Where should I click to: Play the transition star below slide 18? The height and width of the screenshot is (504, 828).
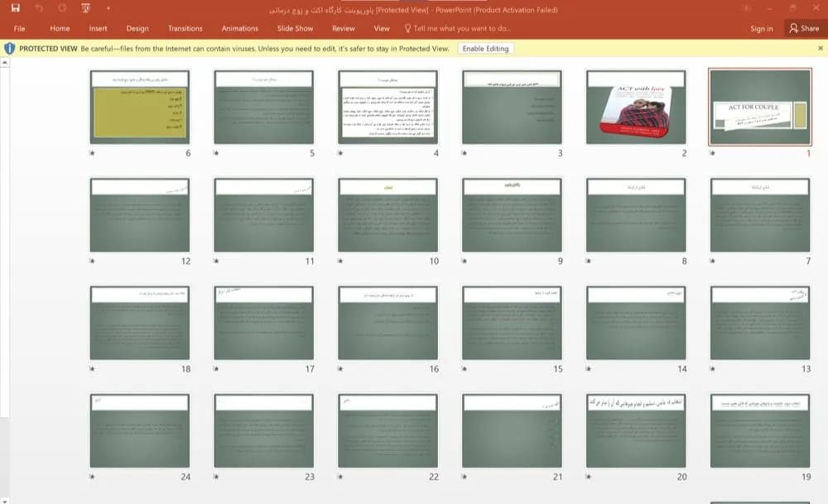point(92,368)
